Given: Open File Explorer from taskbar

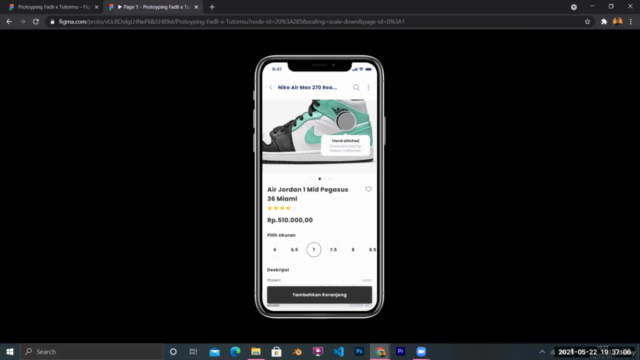Looking at the screenshot, I should (256, 351).
